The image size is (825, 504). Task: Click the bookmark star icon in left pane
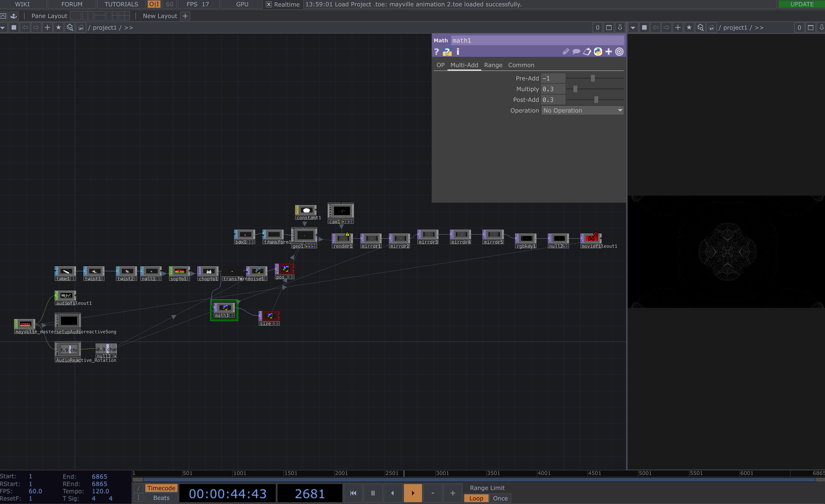[59, 28]
